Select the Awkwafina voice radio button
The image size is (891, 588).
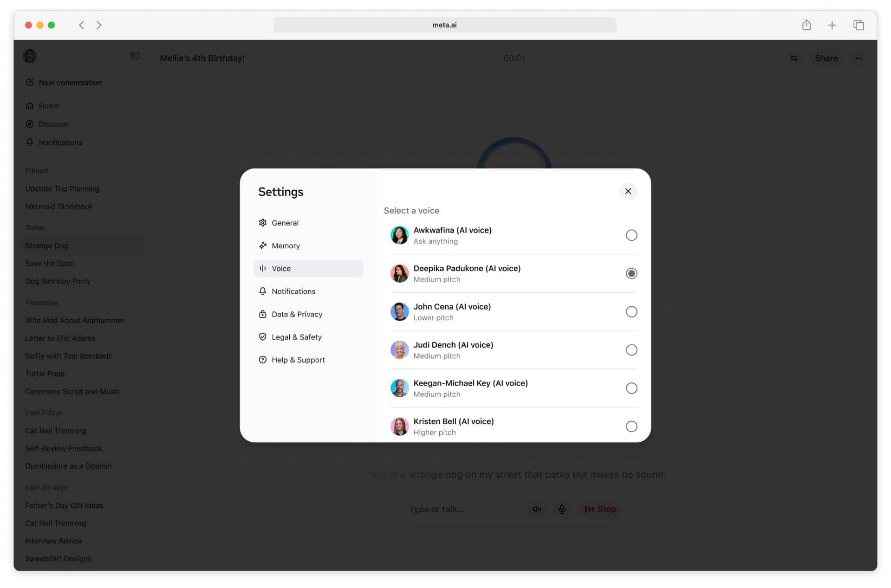click(x=631, y=235)
